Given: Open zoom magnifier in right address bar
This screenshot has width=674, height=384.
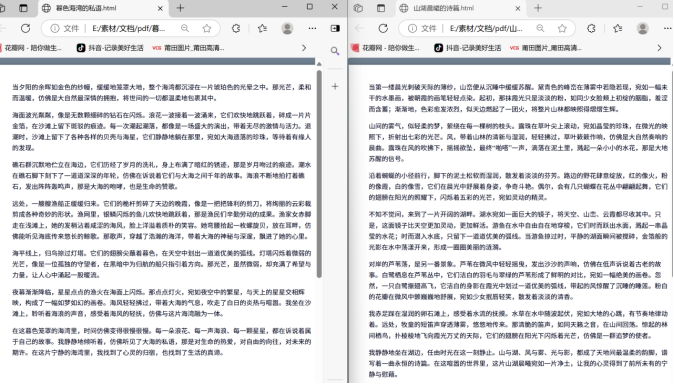Looking at the screenshot, I should click(x=540, y=28).
